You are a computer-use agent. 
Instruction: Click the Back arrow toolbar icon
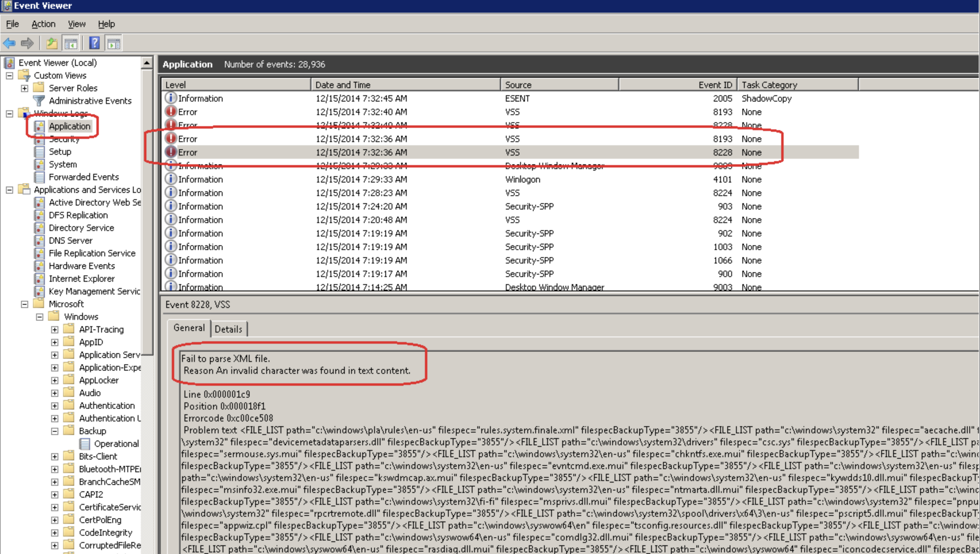click(x=10, y=43)
